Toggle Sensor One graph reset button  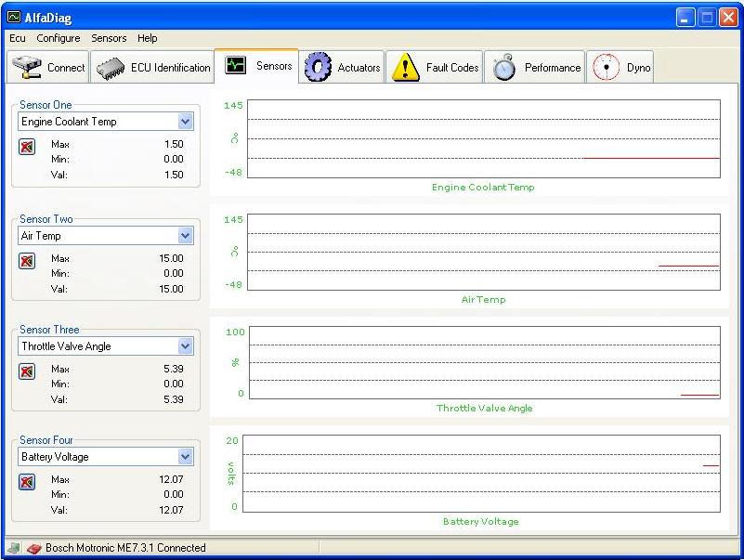pyautogui.click(x=27, y=147)
